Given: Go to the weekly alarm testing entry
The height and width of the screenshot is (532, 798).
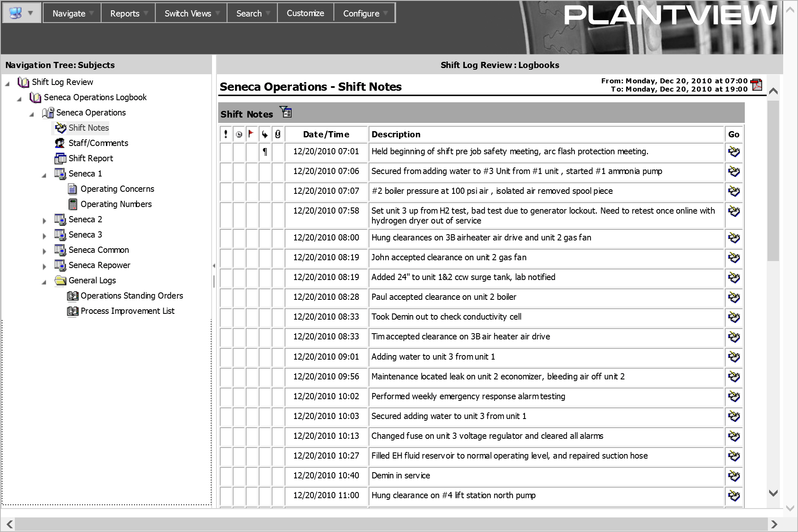Looking at the screenshot, I should point(734,396).
